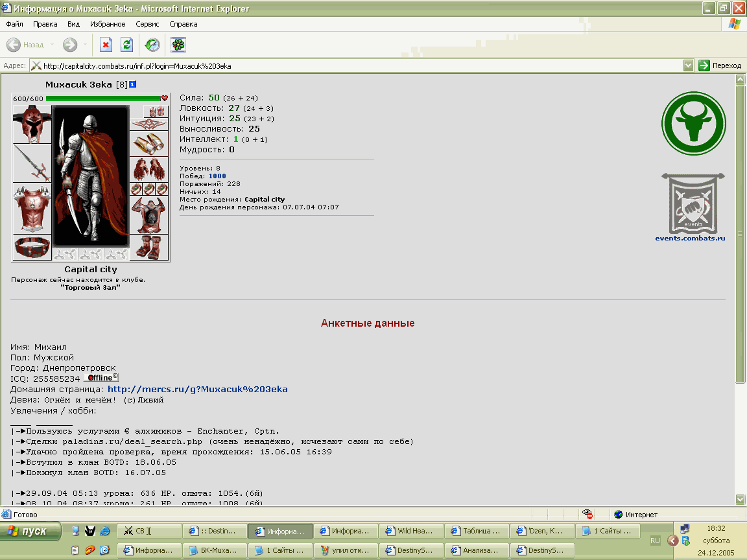Viewport: 747px width, 560px height.
Task: Launch Internet Explorer from quick launch
Action: click(x=105, y=531)
